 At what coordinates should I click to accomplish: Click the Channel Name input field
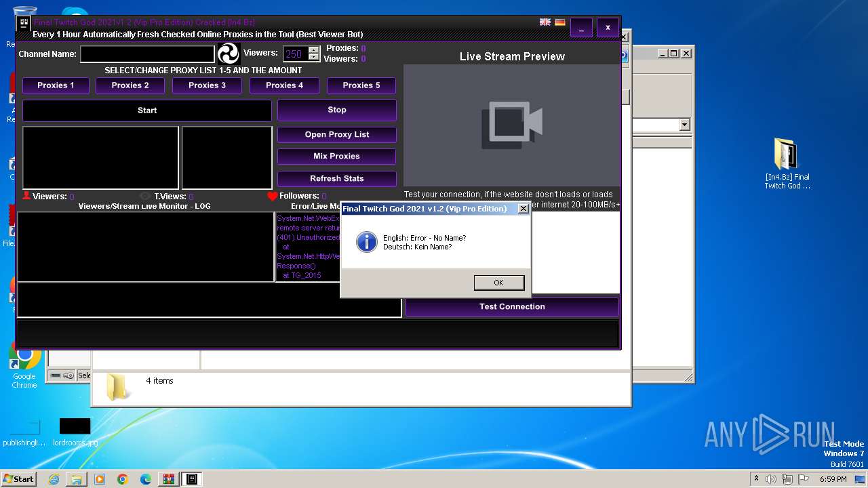click(x=147, y=54)
